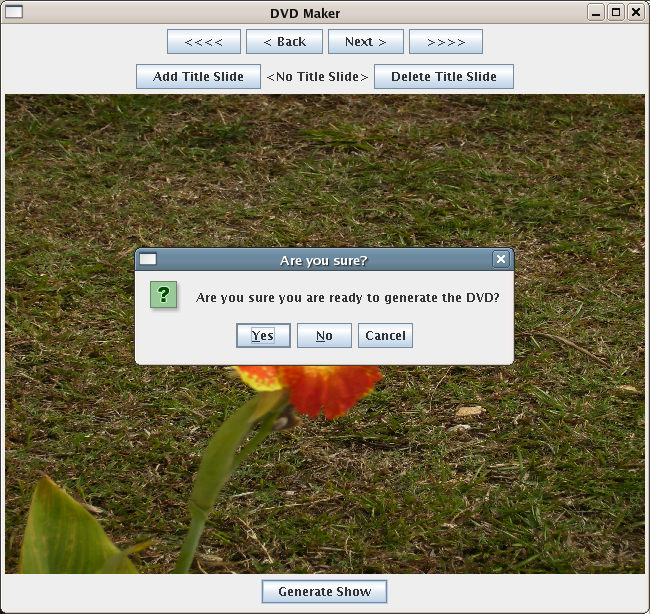
Task: Click the <No Title Slide> label
Action: 317,77
